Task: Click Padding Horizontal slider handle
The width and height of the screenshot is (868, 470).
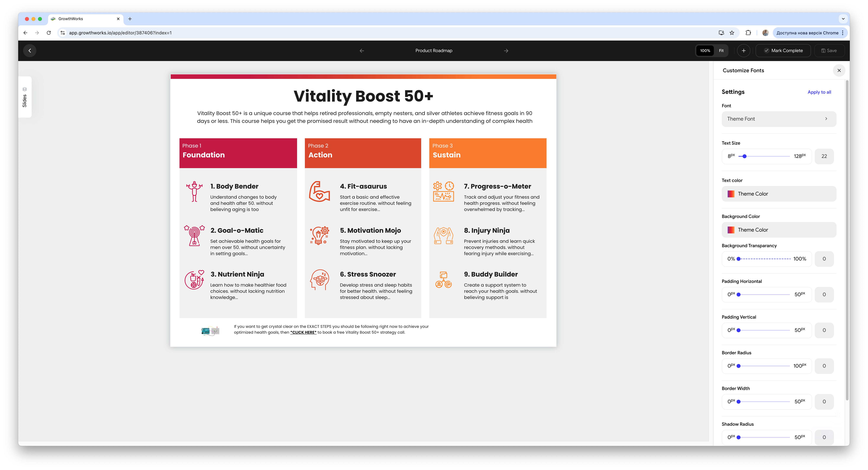Action: (739, 295)
